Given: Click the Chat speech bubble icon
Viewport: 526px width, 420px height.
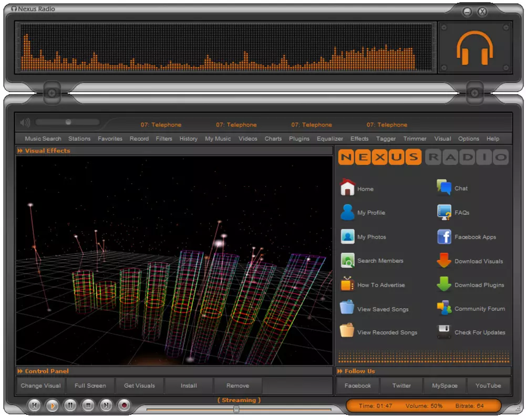Looking at the screenshot, I should coord(444,187).
